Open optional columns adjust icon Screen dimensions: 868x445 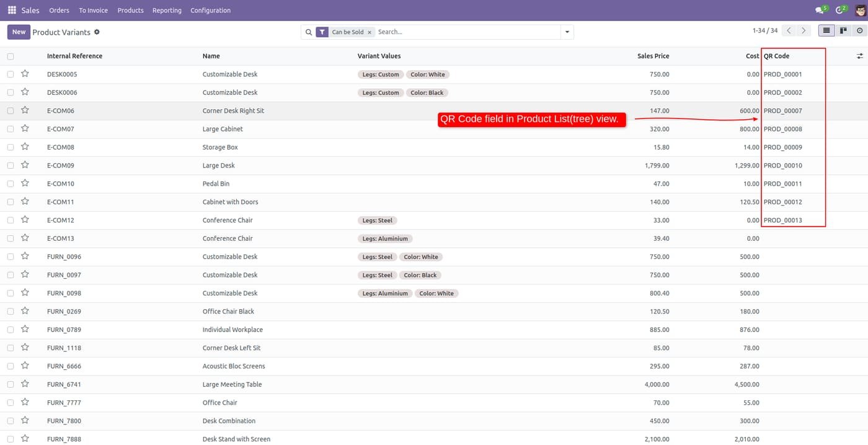coord(860,56)
